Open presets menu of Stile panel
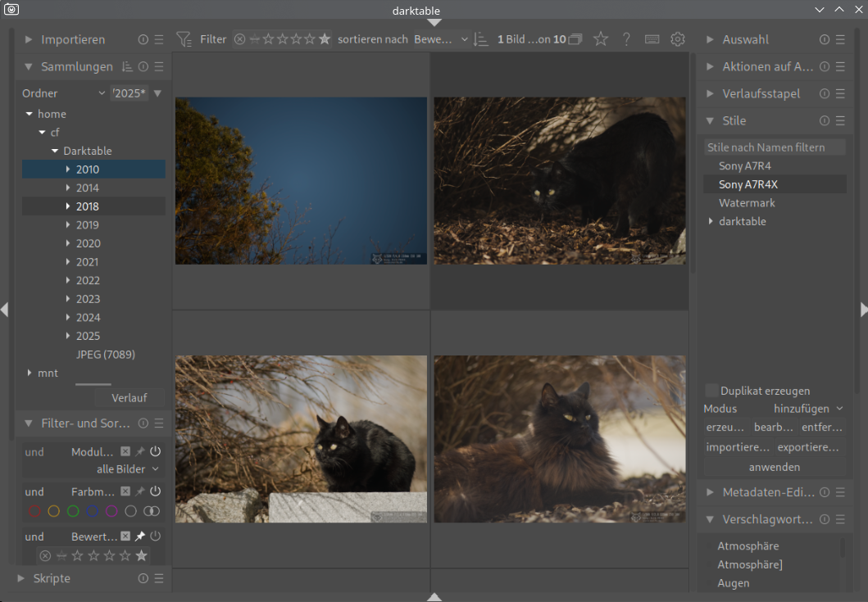Screen dimensions: 868x602 840,120
